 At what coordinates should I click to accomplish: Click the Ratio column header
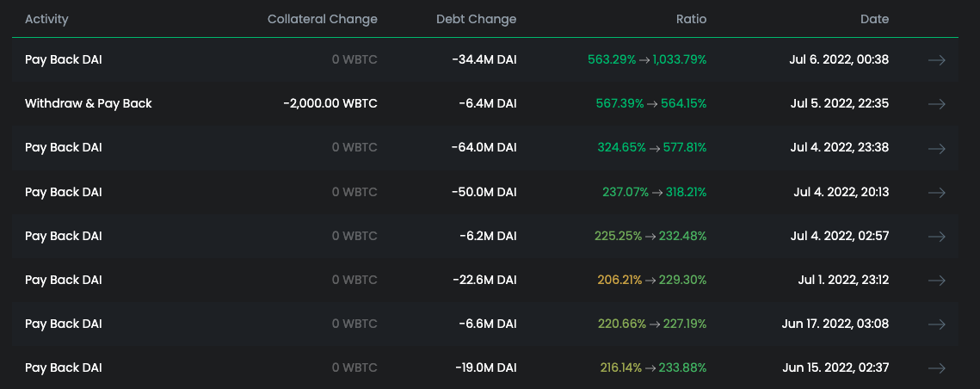click(691, 19)
